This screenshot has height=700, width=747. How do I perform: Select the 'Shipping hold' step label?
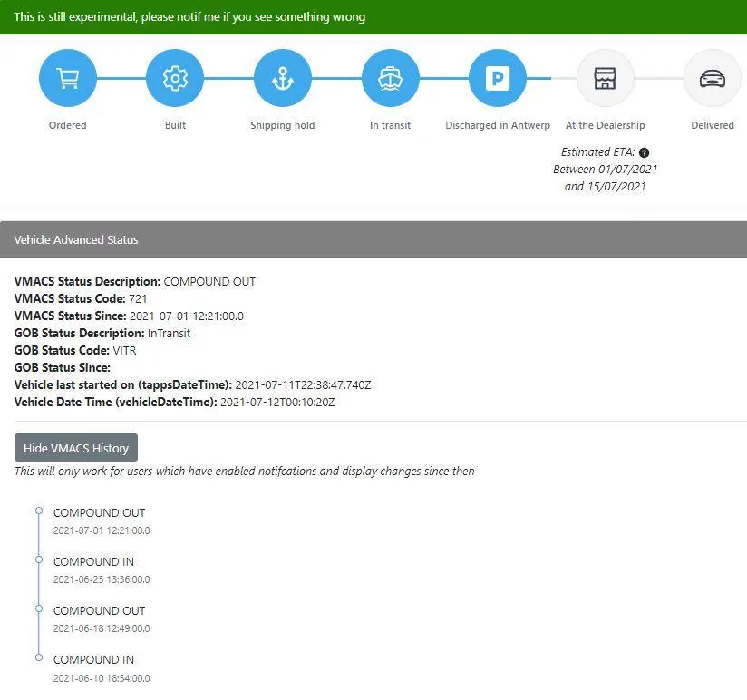(x=283, y=125)
